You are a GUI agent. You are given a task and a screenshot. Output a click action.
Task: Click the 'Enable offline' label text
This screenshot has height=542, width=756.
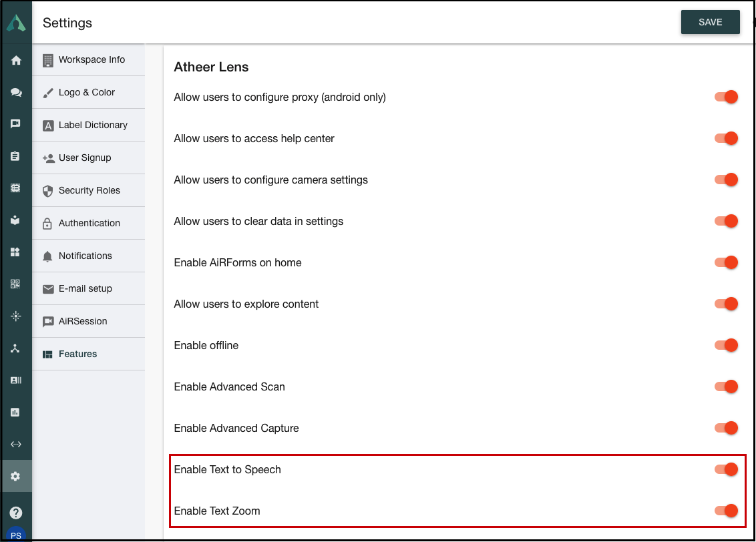[206, 346]
